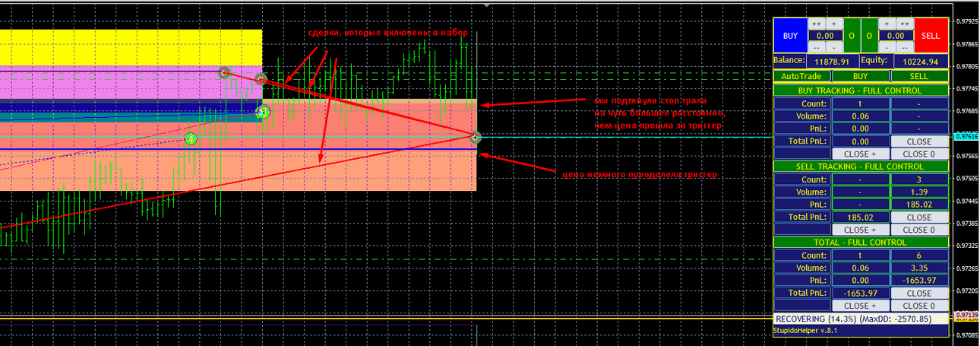Click the chart shift triangle at the chart top
Viewport: 980px width, 346px height.
coord(486,4)
